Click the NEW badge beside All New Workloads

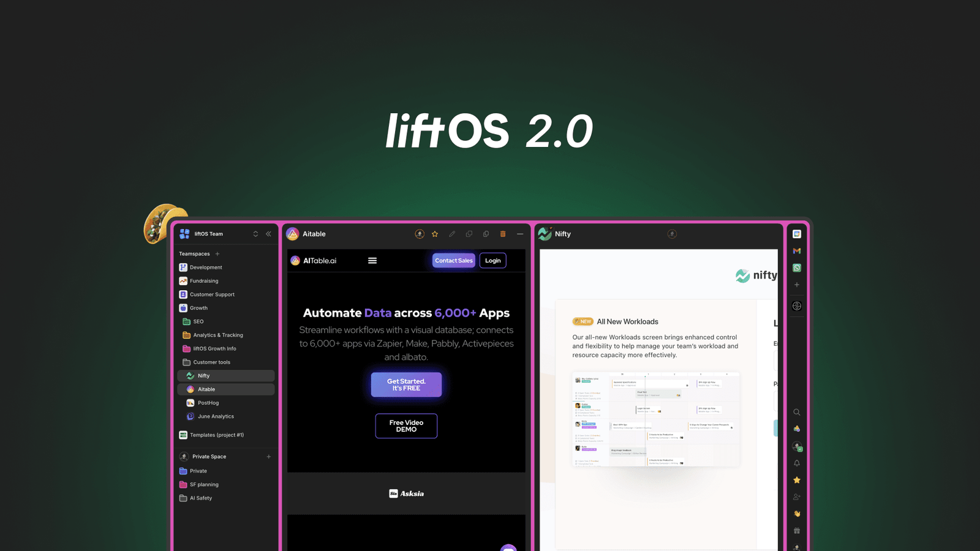[x=582, y=321]
